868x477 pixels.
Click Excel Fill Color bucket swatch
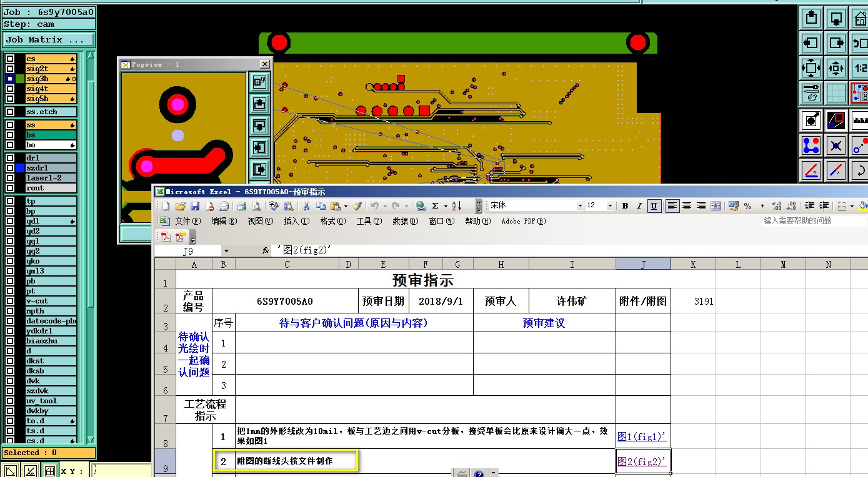pyautogui.click(x=863, y=206)
